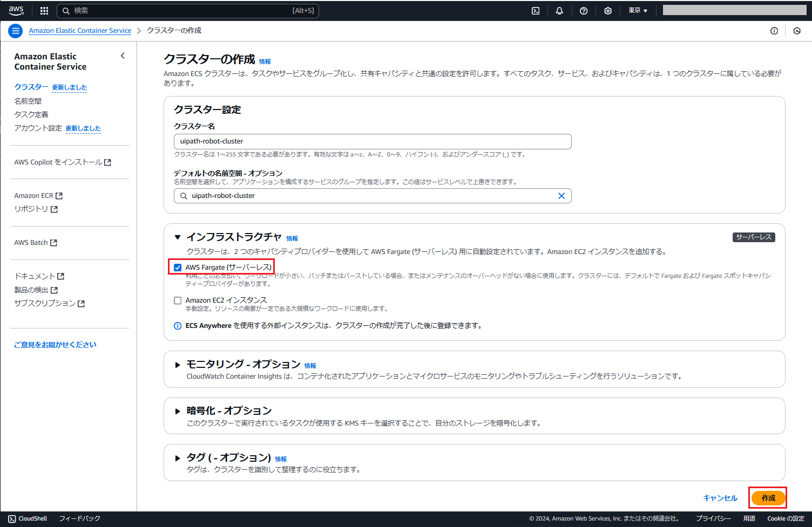Open the ドキュメント sidebar link
The width and height of the screenshot is (812, 527).
pyautogui.click(x=35, y=276)
